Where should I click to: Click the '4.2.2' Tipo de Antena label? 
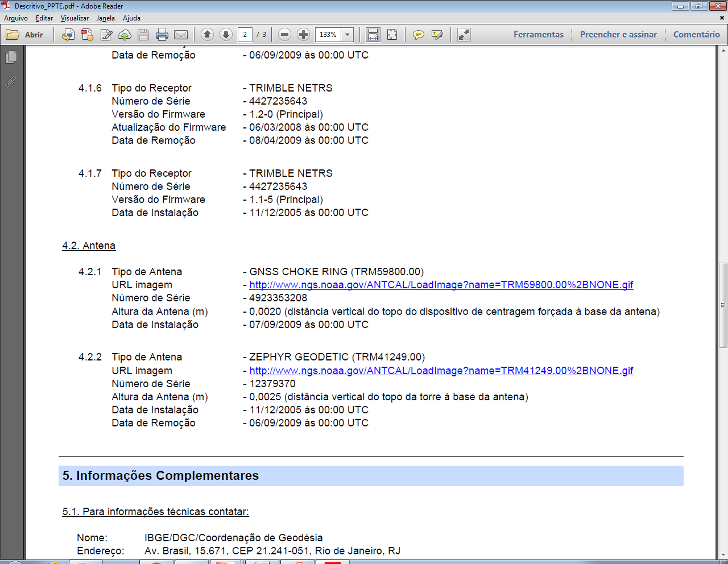[x=147, y=357]
